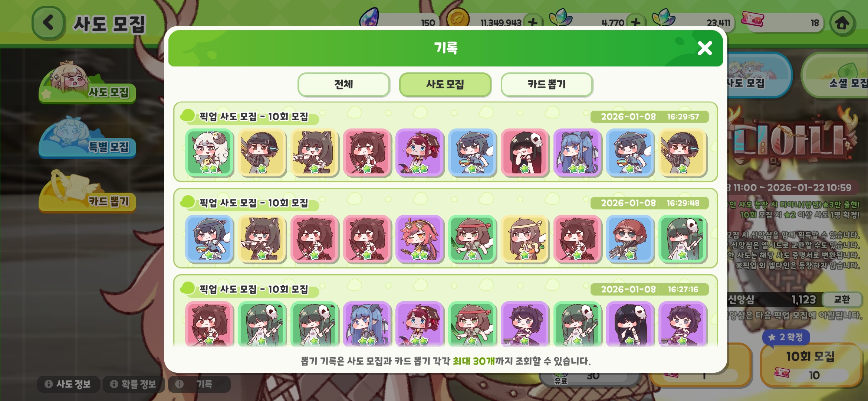Open 사도 정보 info button
868x401 pixels.
click(68, 384)
